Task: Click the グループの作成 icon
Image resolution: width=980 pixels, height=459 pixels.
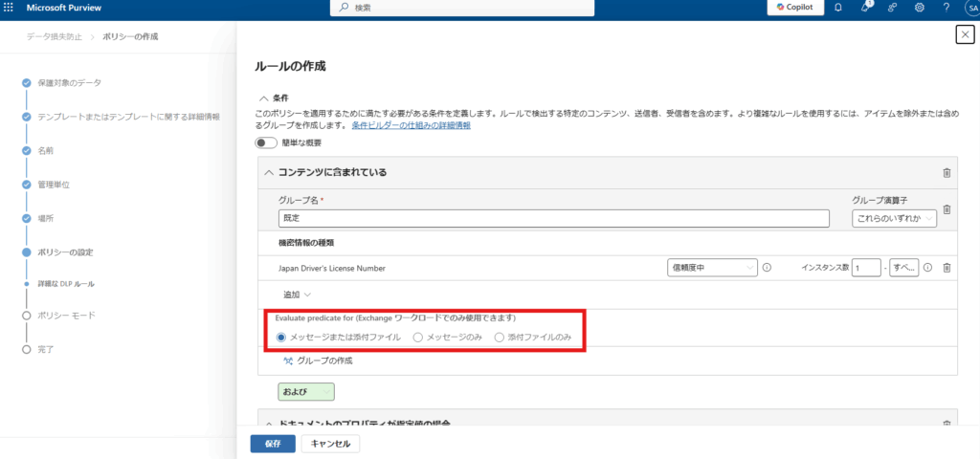Action: pyautogui.click(x=288, y=361)
